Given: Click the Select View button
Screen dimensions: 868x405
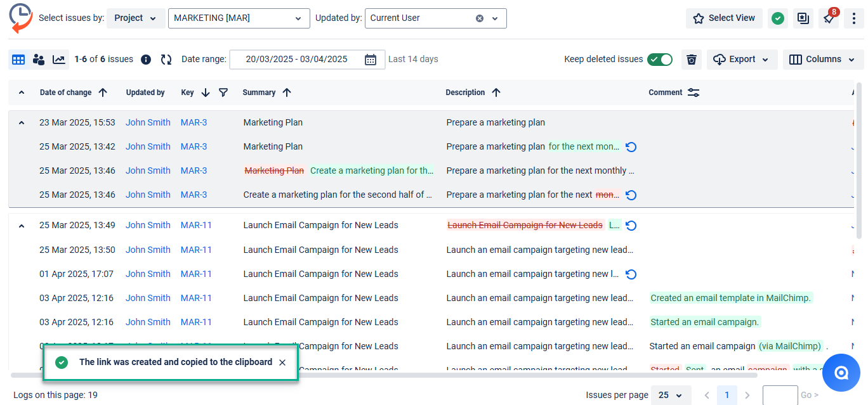Looking at the screenshot, I should 724,18.
